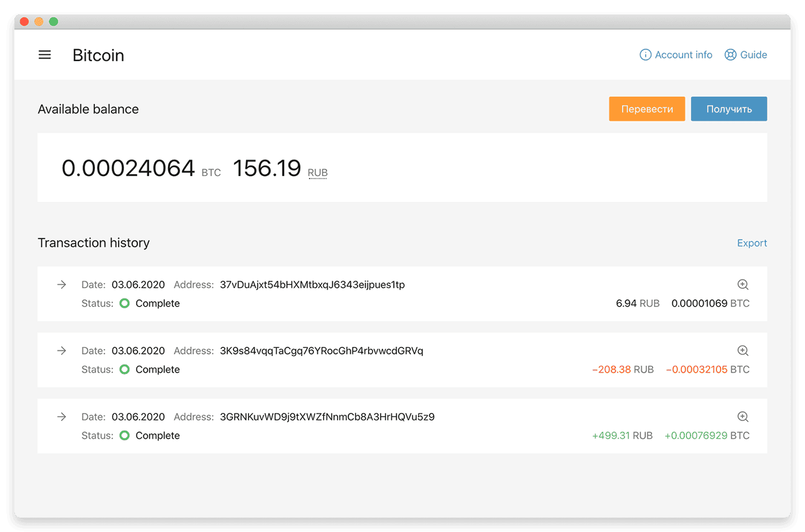Zoom into 3GRNKuvWD9j9t transaction details
Image resolution: width=805 pixels, height=532 pixels.
pyautogui.click(x=743, y=416)
